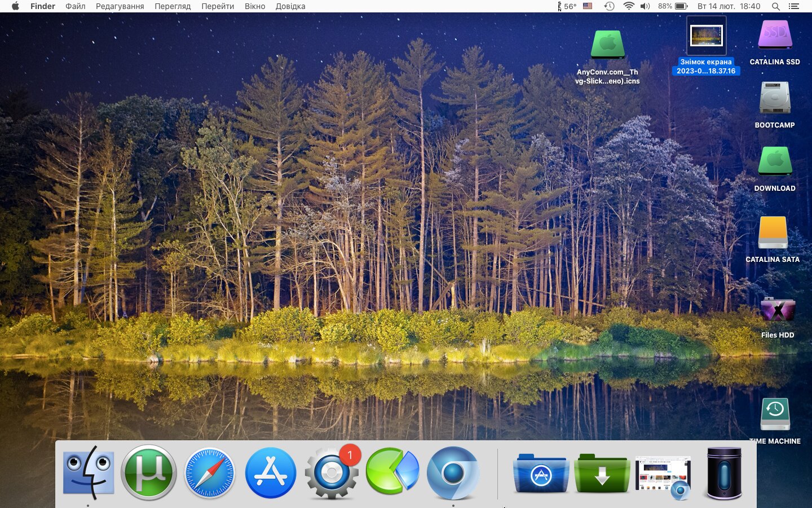Click the Chromium icon in the dock
The height and width of the screenshot is (508, 812).
pos(453,472)
